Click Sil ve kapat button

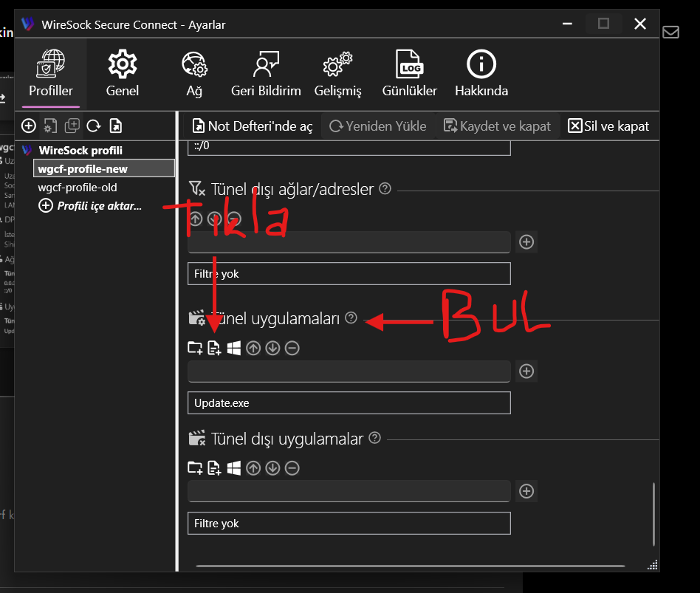608,126
